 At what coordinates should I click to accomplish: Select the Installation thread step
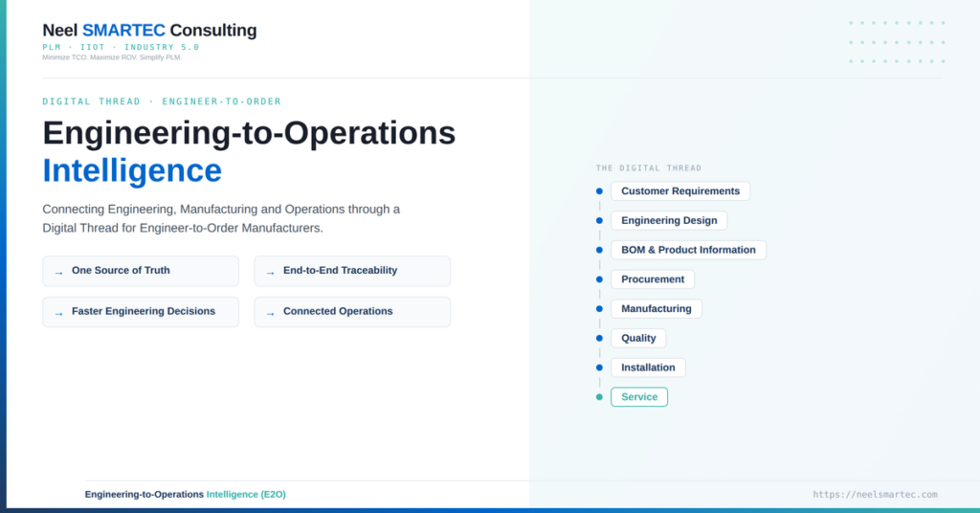click(x=648, y=368)
